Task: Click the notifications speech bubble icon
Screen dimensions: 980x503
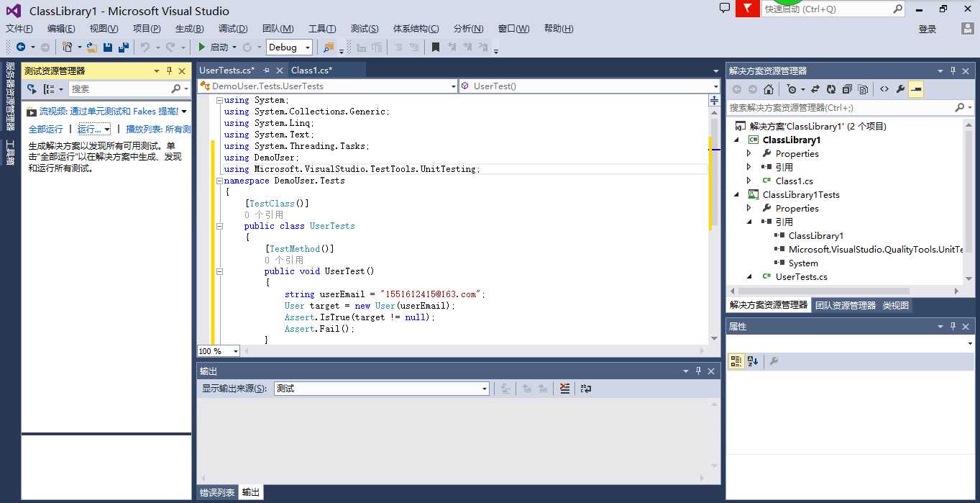Action: tap(725, 8)
